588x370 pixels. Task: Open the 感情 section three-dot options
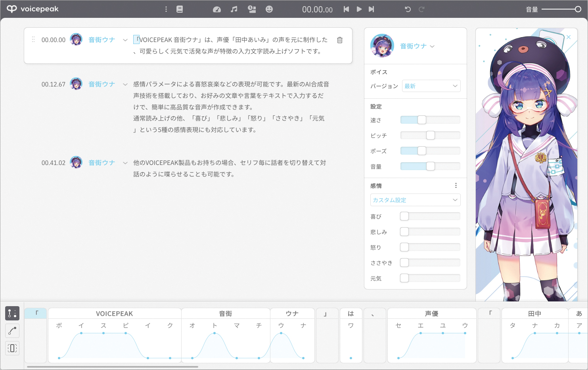[456, 186]
